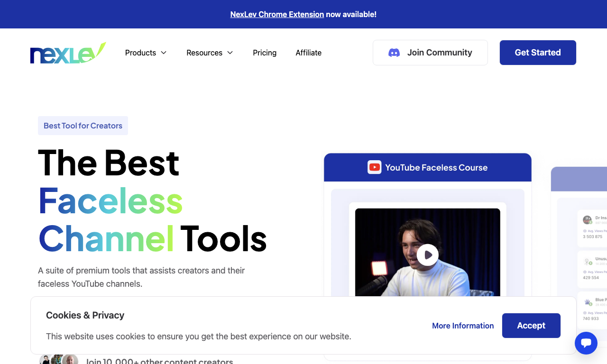Play the YouTube Faceless Course video
The width and height of the screenshot is (607, 364).
coord(428,255)
